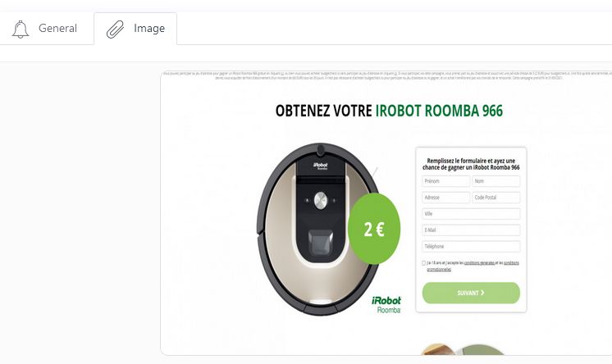Click the Prénom input field
Screen dimensions: 612x364
[445, 181]
